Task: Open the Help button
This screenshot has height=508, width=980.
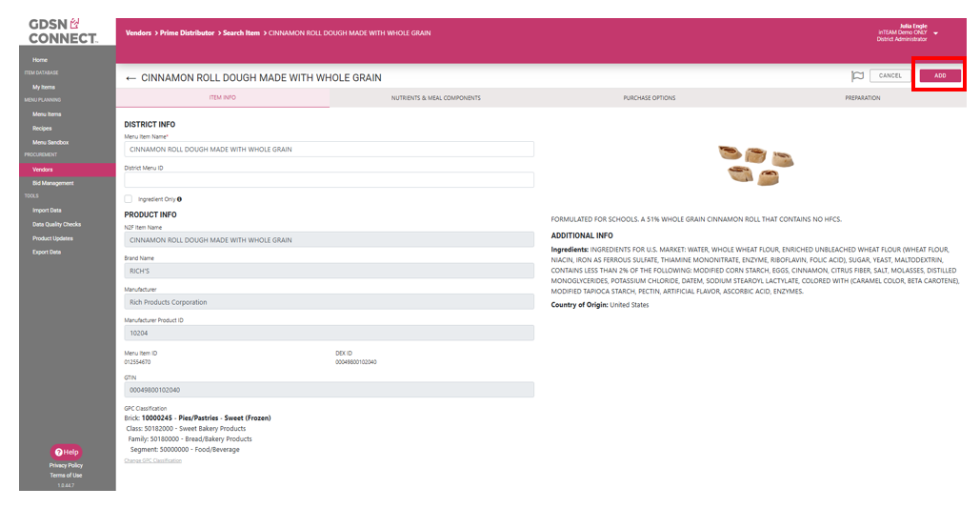Action: pyautogui.click(x=67, y=452)
